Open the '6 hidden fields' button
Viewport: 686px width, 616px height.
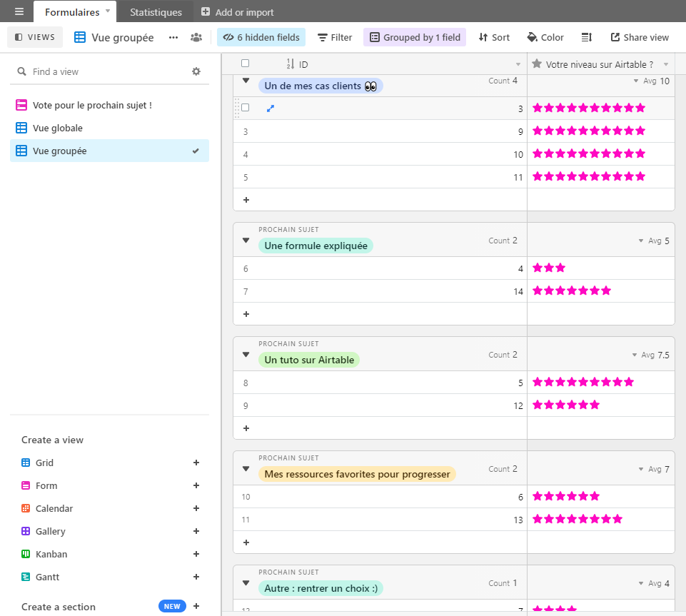(261, 37)
